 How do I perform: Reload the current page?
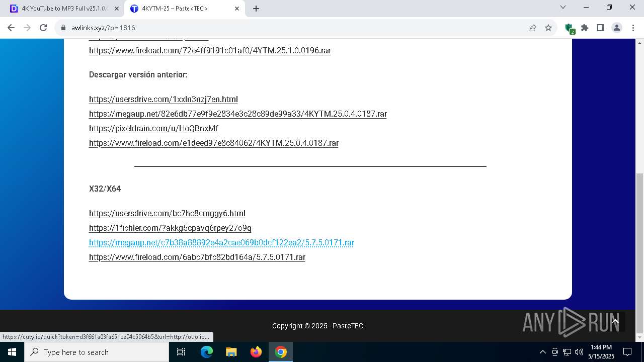pos(43,28)
